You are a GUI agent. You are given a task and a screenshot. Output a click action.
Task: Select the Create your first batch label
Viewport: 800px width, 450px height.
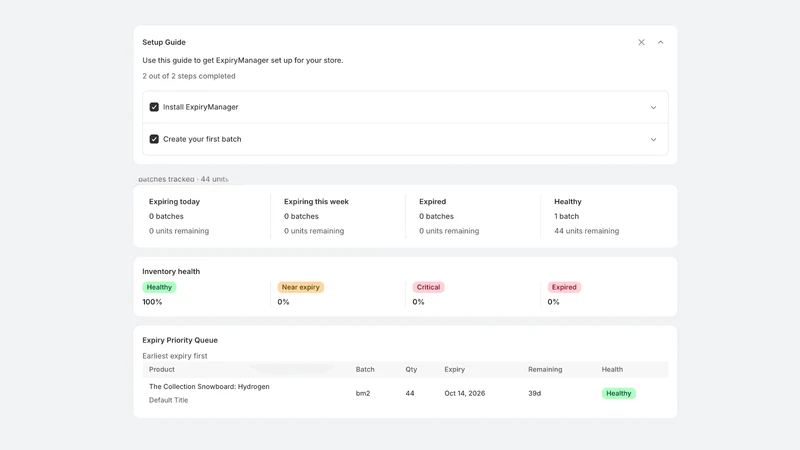point(202,139)
